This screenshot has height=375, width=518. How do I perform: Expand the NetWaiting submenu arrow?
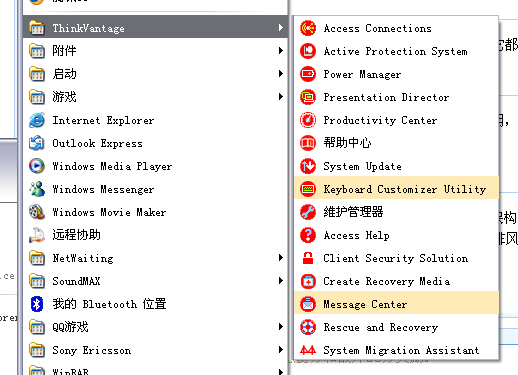point(281,257)
